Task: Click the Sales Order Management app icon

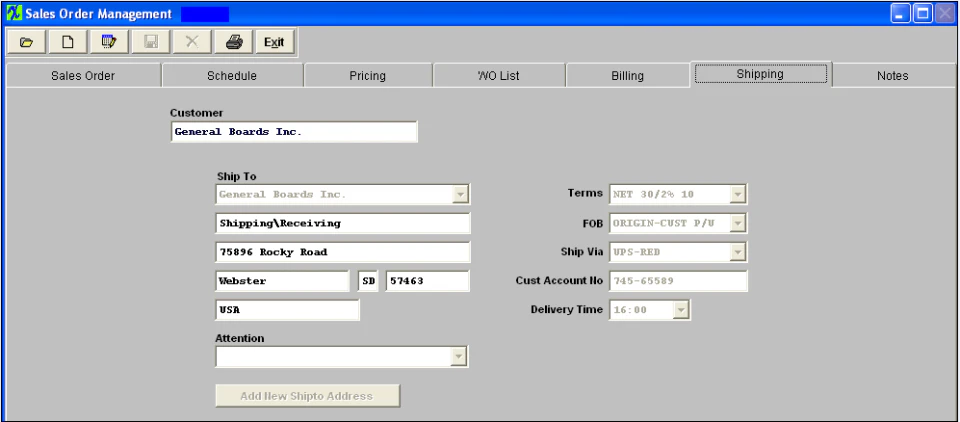Action: [13, 13]
